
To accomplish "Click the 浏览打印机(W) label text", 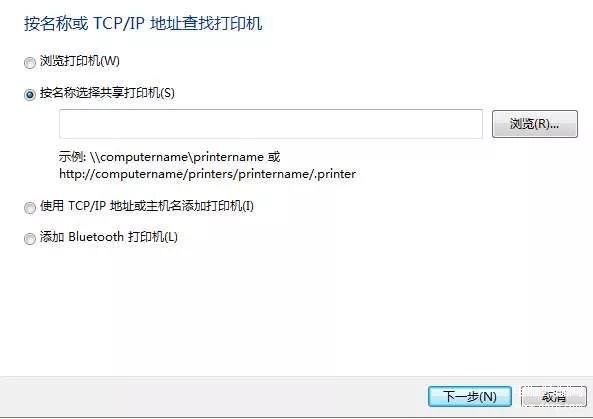I will click(80, 61).
